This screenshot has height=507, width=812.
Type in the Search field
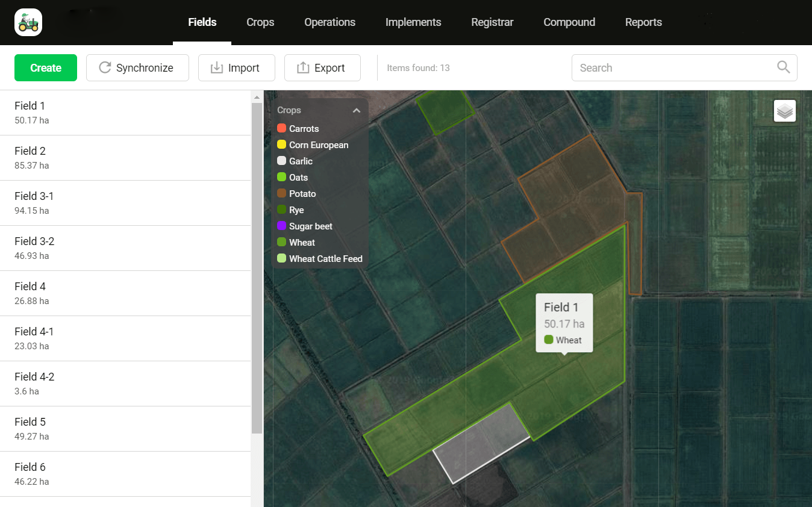click(675, 67)
